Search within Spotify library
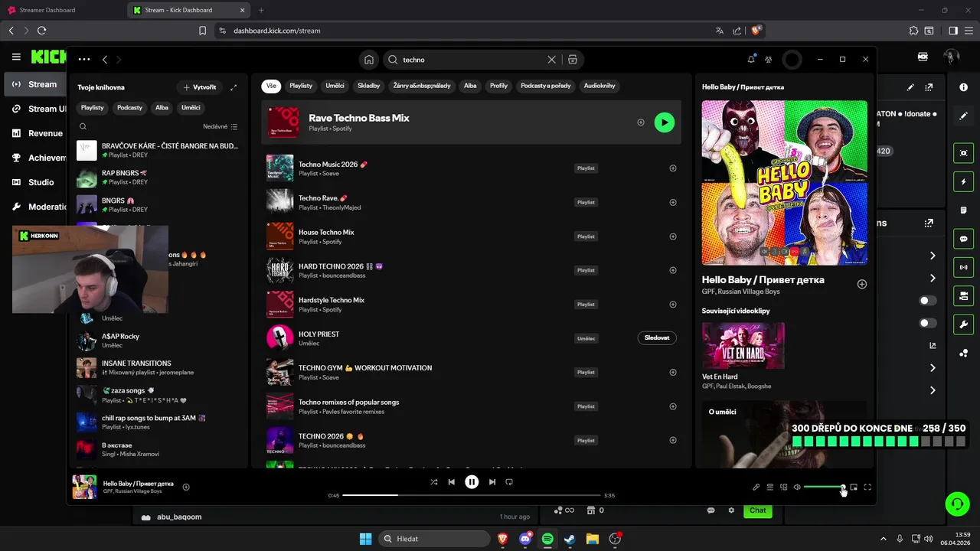The width and height of the screenshot is (980, 551). point(83,126)
